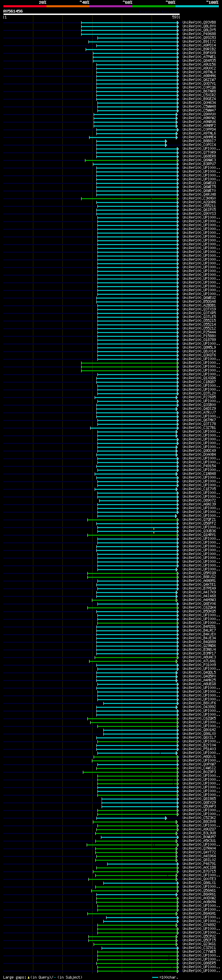The image size is (222, 980).
Task: Click the short alignment bar for UniRef100_B8B8I7
Action: pyautogui.click(x=131, y=141)
